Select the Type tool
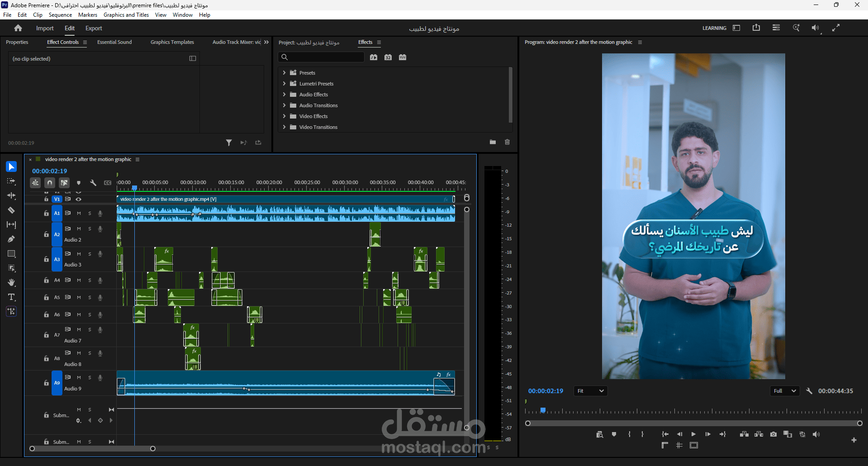The height and width of the screenshot is (466, 868). click(x=11, y=297)
